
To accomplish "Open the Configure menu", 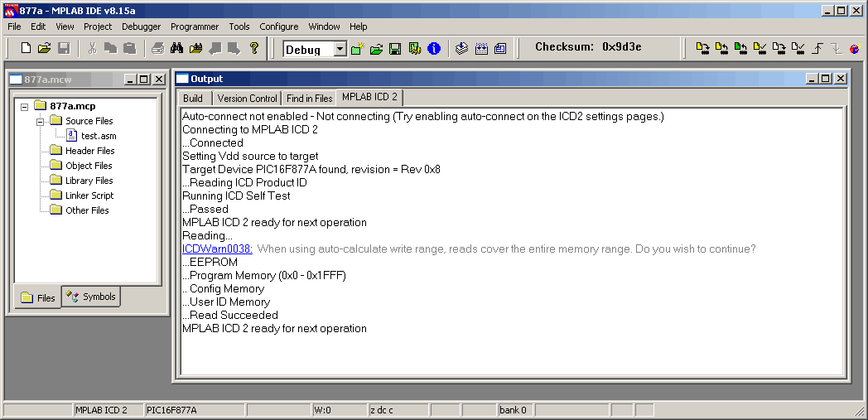I will [279, 27].
